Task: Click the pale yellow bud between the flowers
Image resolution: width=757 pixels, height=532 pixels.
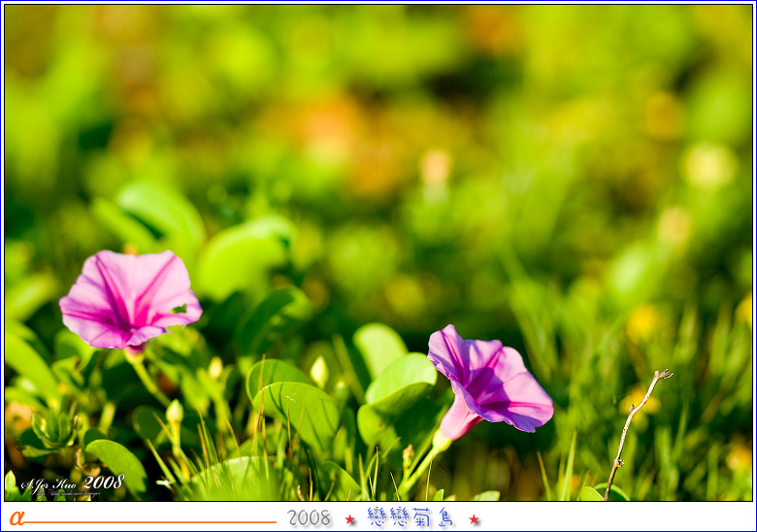Action: (x=318, y=371)
